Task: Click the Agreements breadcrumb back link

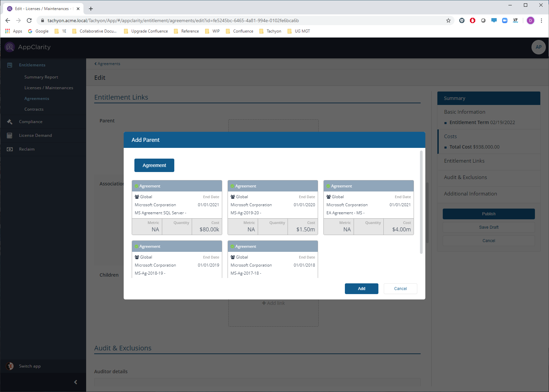Action: (107, 64)
